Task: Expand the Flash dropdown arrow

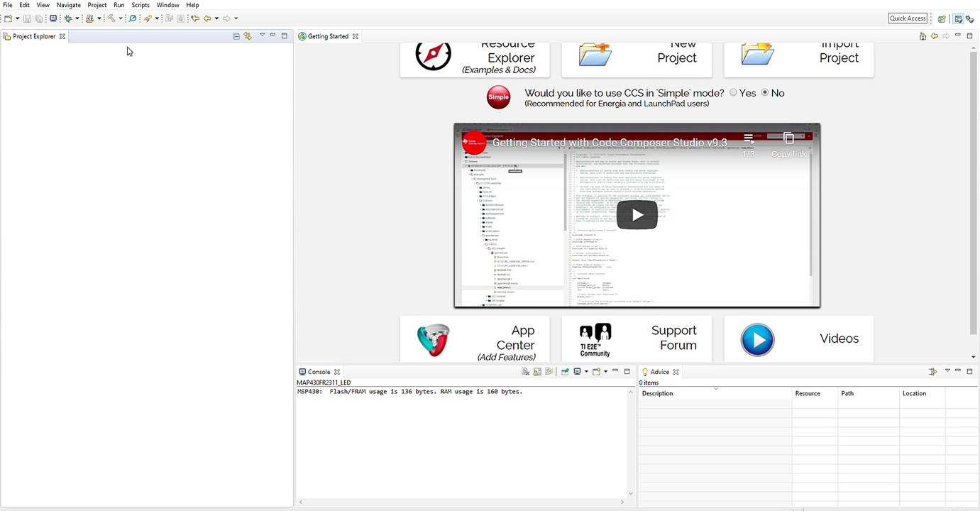Action: pyautogui.click(x=99, y=18)
